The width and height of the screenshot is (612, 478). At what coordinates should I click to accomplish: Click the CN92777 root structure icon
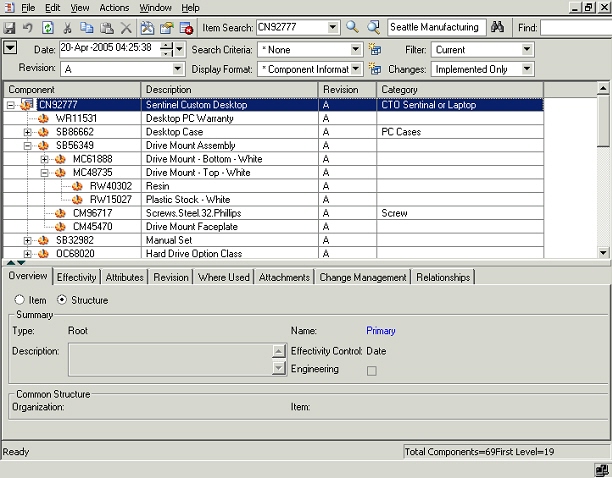click(27, 105)
